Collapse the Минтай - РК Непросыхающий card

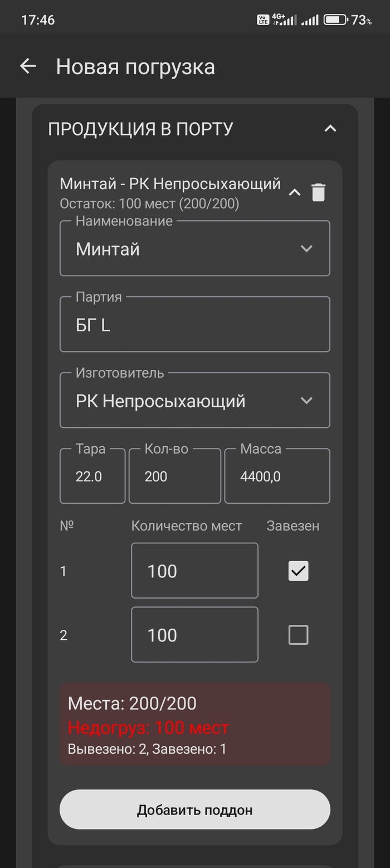[294, 193]
